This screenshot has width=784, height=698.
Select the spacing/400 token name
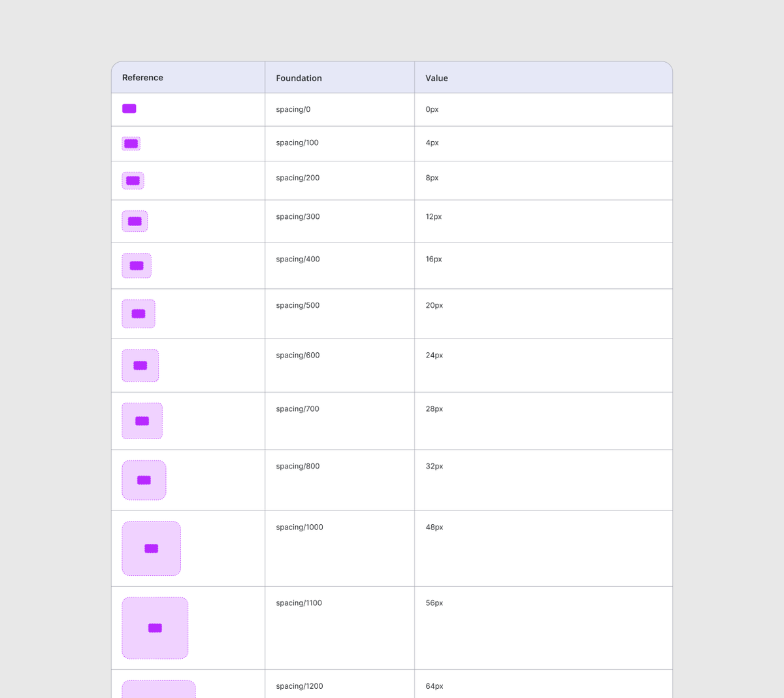pyautogui.click(x=298, y=259)
